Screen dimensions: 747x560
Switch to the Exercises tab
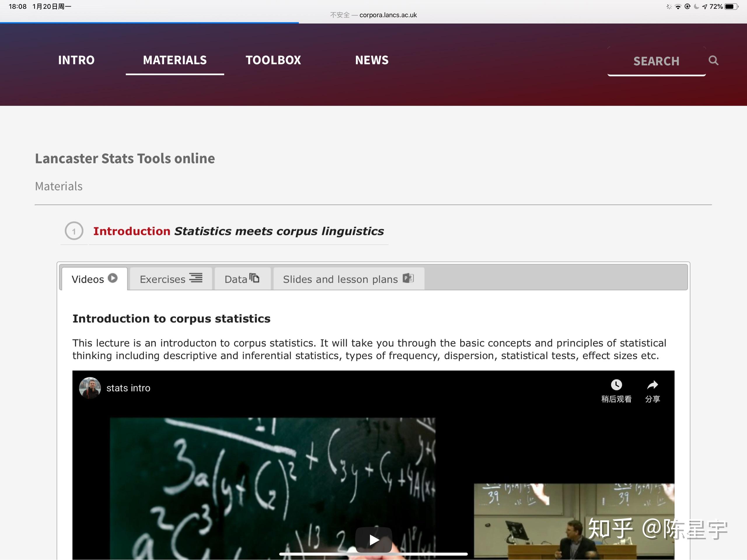click(x=163, y=279)
